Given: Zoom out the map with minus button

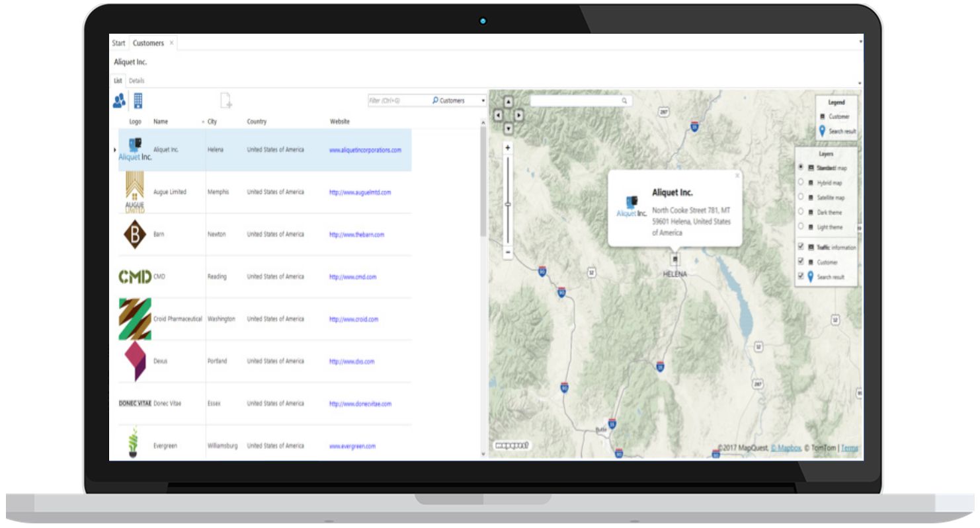Looking at the screenshot, I should 508,252.
